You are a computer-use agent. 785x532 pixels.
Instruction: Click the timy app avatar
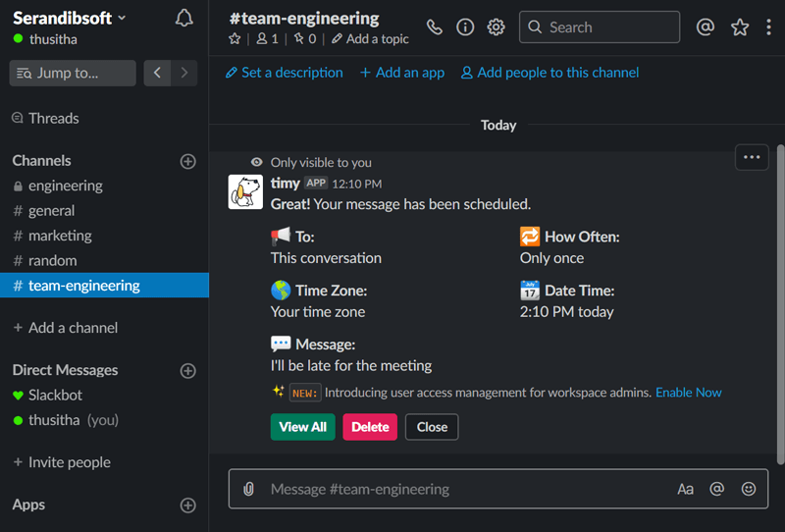click(x=245, y=191)
